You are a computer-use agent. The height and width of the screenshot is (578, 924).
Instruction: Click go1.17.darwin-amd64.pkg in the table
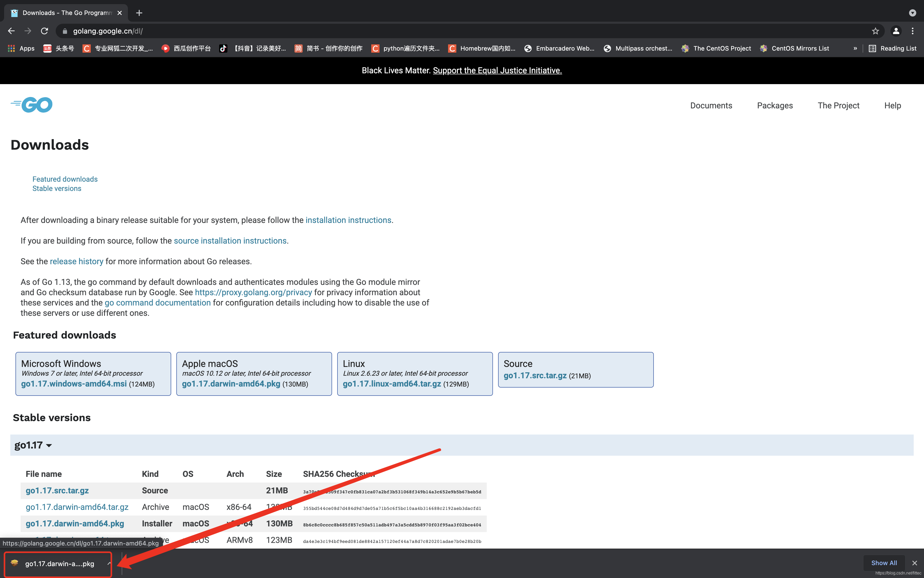point(75,523)
